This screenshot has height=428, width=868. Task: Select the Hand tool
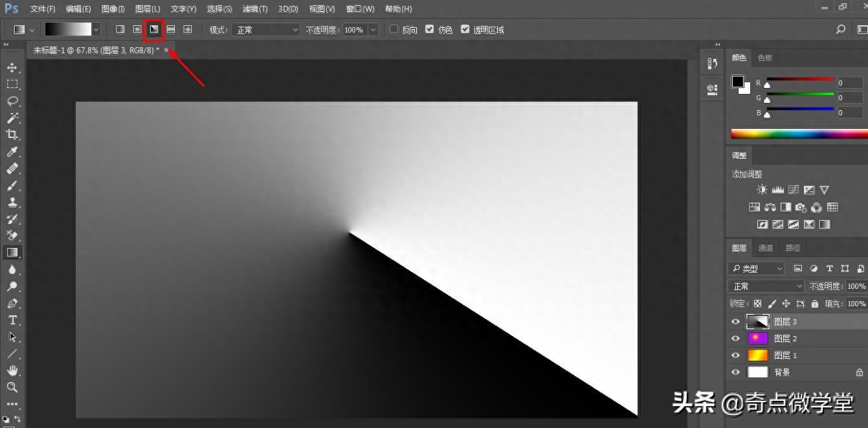pos(12,370)
